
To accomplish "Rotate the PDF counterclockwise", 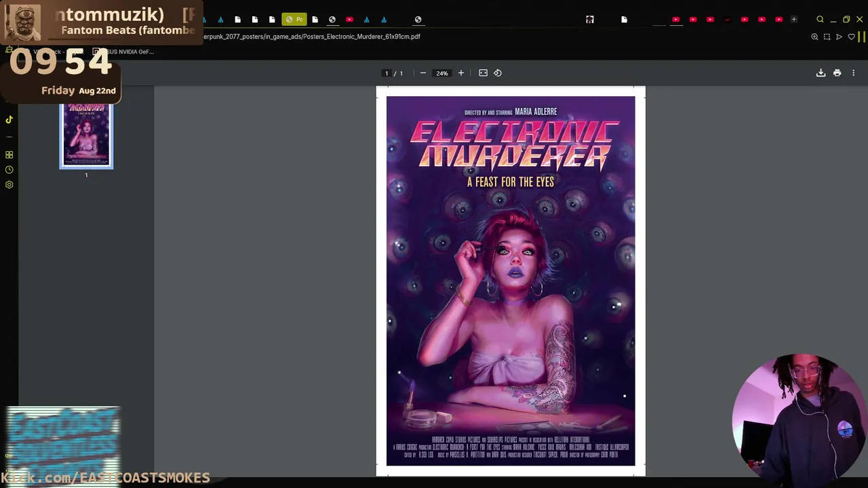I will [498, 73].
